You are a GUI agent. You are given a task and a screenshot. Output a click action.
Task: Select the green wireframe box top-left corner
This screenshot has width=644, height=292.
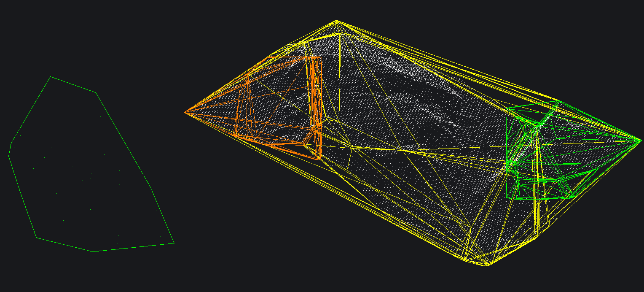pyautogui.click(x=506, y=109)
